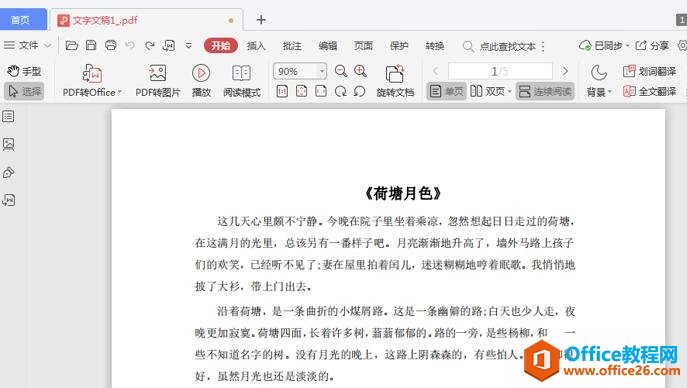Expand the 背景 dropdown arrow
Screen dimensions: 687x388
coord(609,92)
